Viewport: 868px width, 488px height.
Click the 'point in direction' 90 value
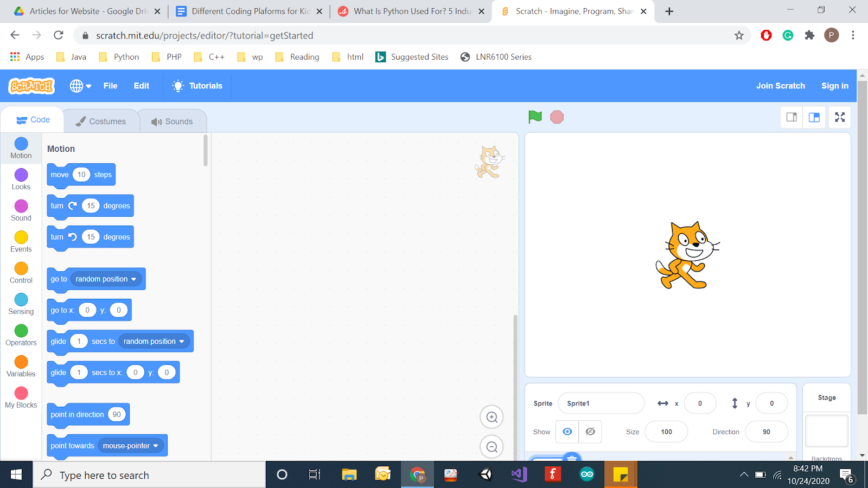click(x=117, y=415)
